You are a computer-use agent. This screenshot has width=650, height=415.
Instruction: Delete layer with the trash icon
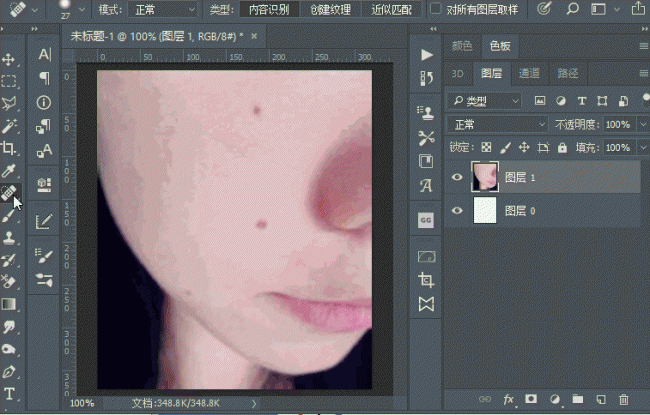623,399
